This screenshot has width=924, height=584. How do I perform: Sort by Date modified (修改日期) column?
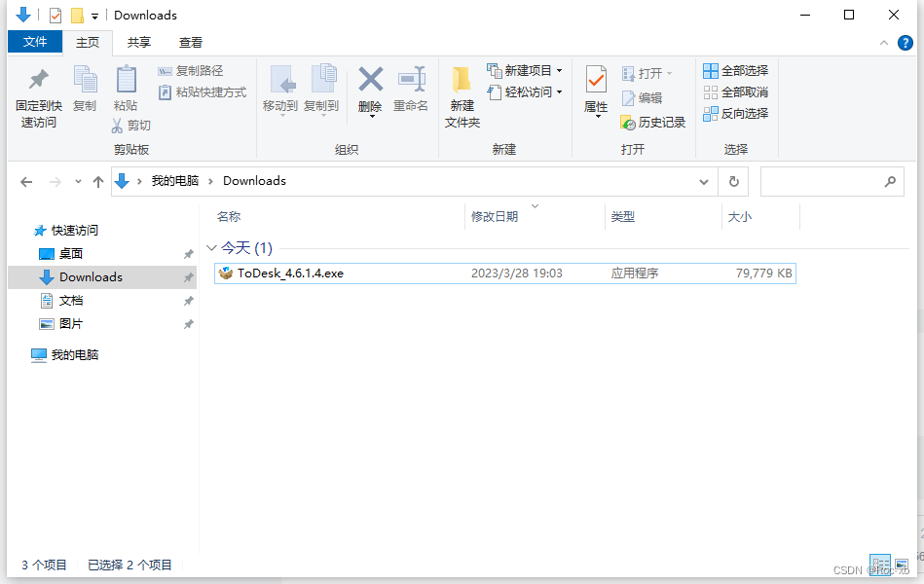(x=495, y=217)
